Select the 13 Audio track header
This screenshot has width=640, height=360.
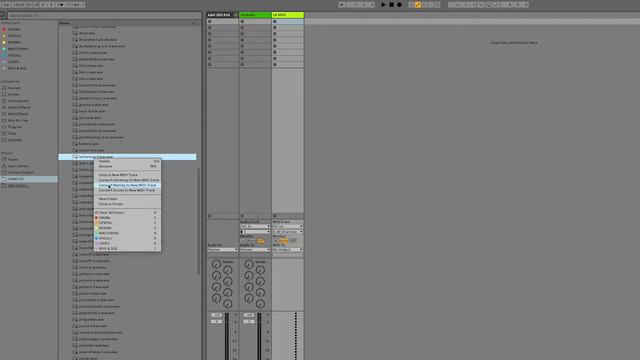click(255, 15)
